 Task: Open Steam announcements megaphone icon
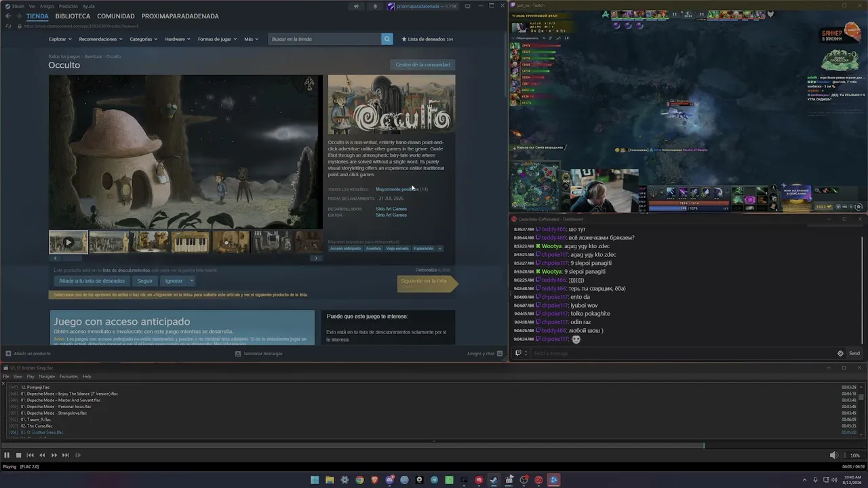[356, 6]
